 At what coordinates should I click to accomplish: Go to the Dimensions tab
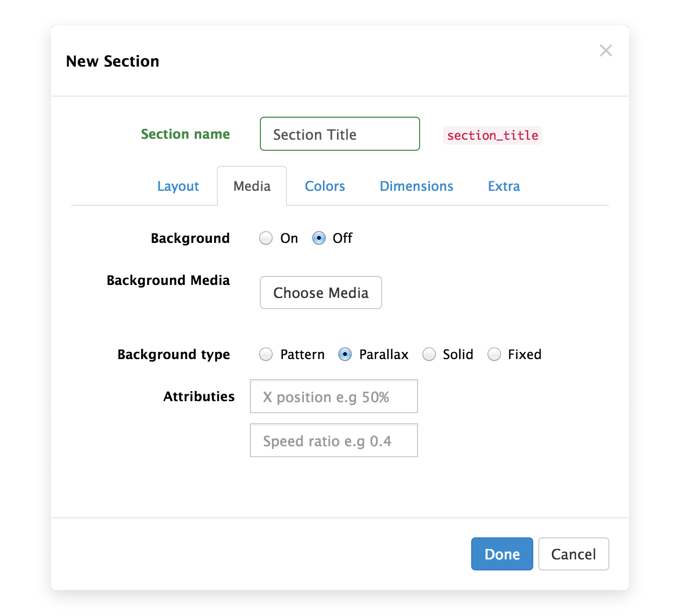pyautogui.click(x=416, y=186)
